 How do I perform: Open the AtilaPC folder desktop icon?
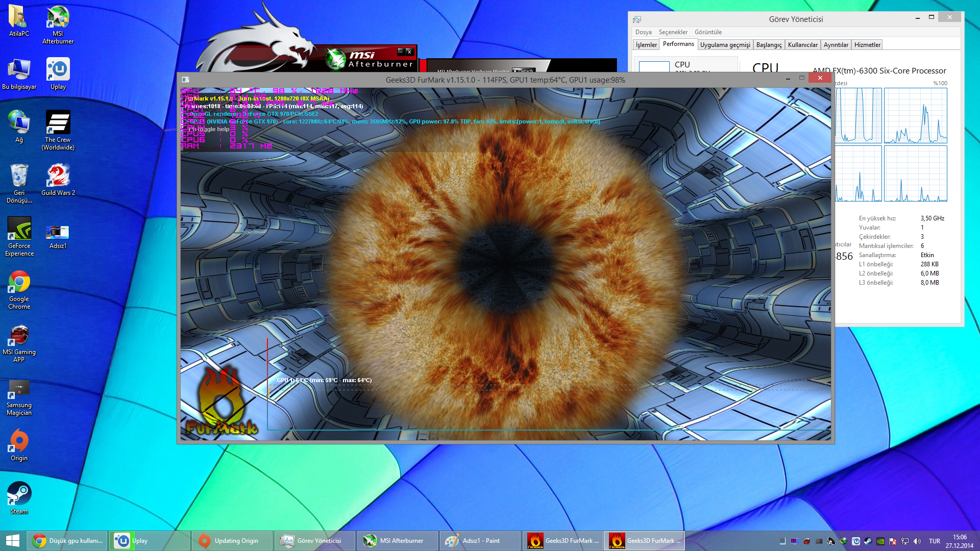point(19,21)
